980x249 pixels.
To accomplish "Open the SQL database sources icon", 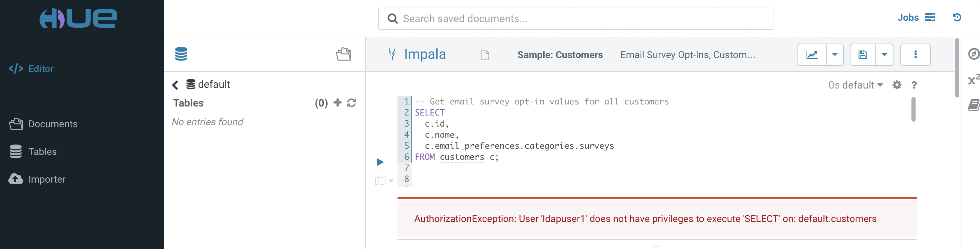I will [x=181, y=54].
